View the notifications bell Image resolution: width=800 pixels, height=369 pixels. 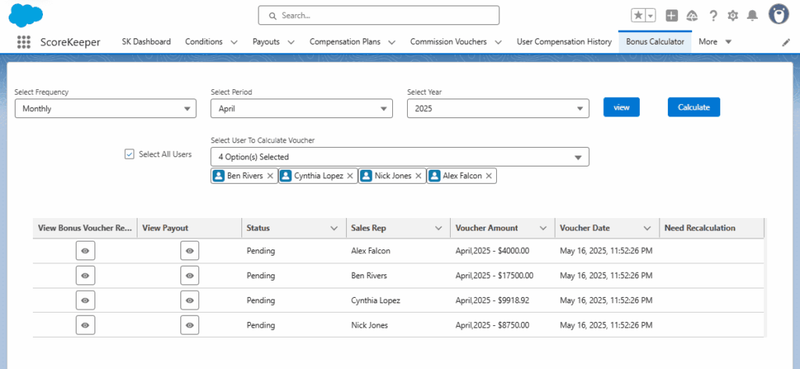click(753, 16)
